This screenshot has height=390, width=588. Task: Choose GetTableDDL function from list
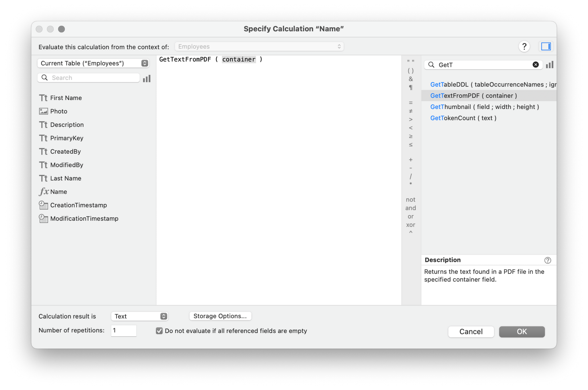(489, 85)
